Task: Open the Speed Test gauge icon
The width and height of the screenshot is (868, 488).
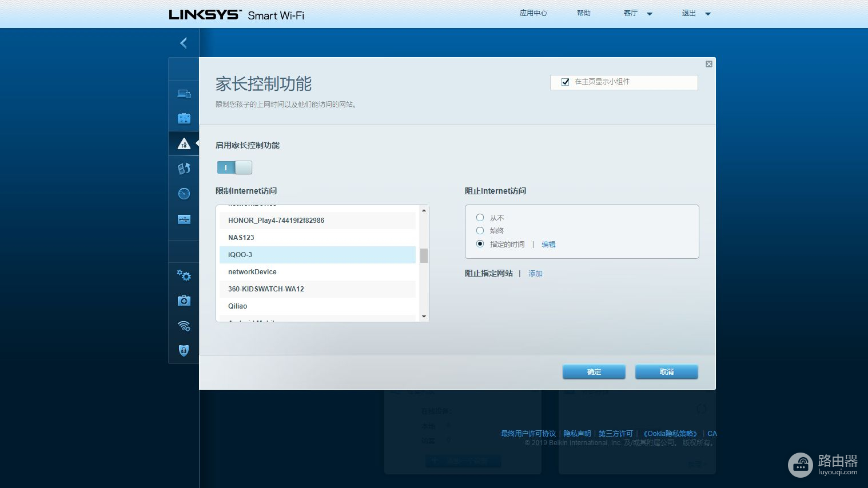Action: coord(184,194)
